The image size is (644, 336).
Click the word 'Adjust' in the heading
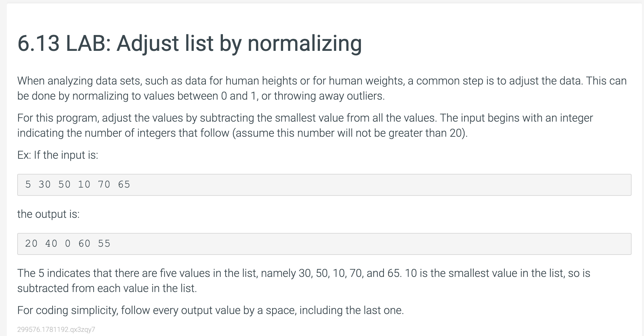[148, 44]
